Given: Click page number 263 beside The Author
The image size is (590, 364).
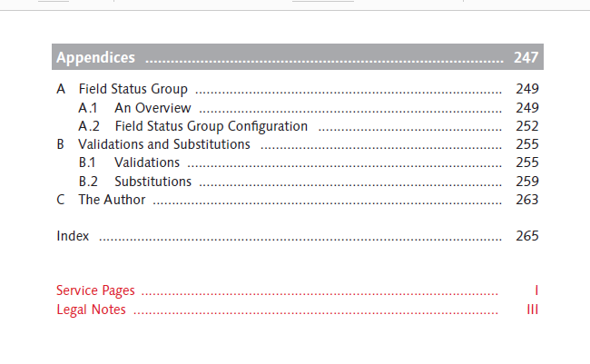Looking at the screenshot, I should pos(527,200).
